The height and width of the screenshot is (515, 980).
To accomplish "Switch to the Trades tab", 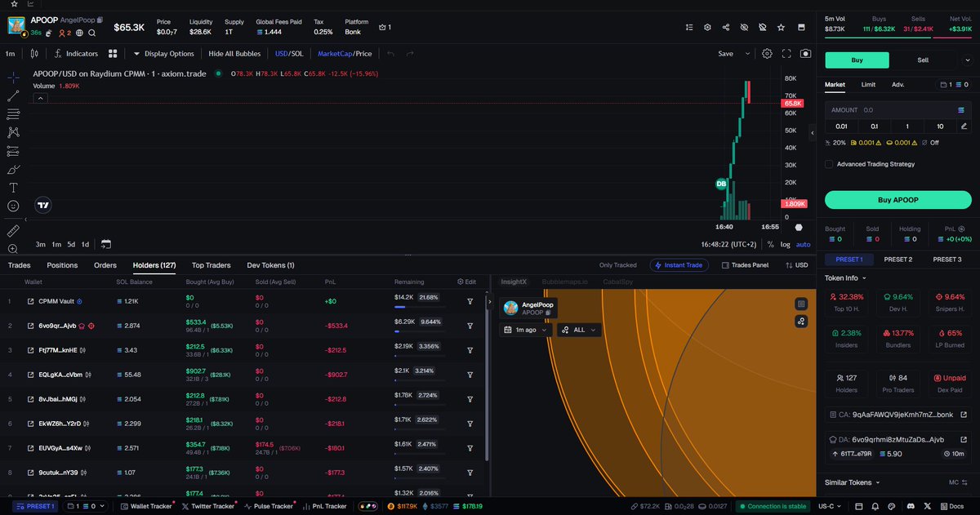I will click(x=20, y=265).
